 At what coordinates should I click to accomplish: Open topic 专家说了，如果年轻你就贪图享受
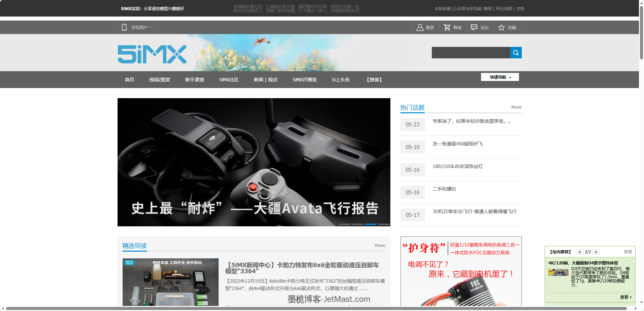471,121
